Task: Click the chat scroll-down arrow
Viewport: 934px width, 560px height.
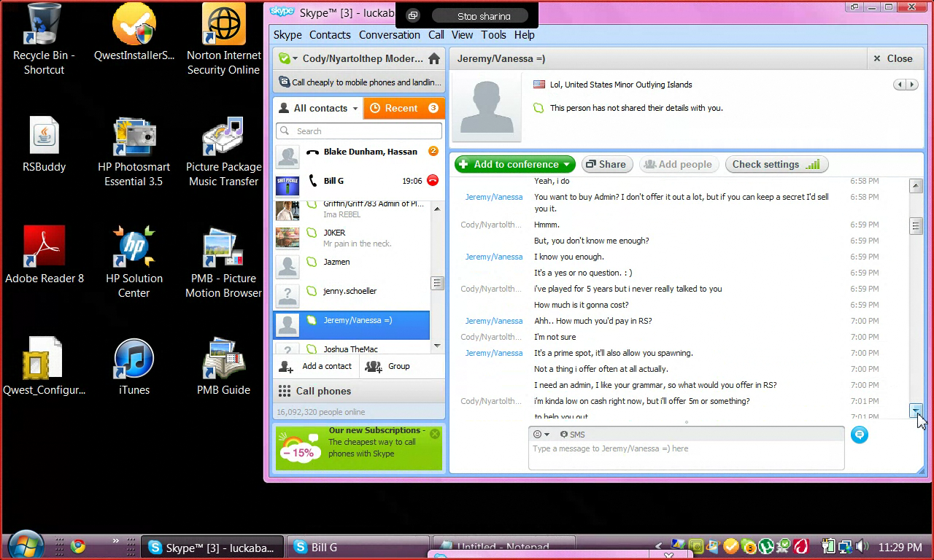Action: pos(916,411)
